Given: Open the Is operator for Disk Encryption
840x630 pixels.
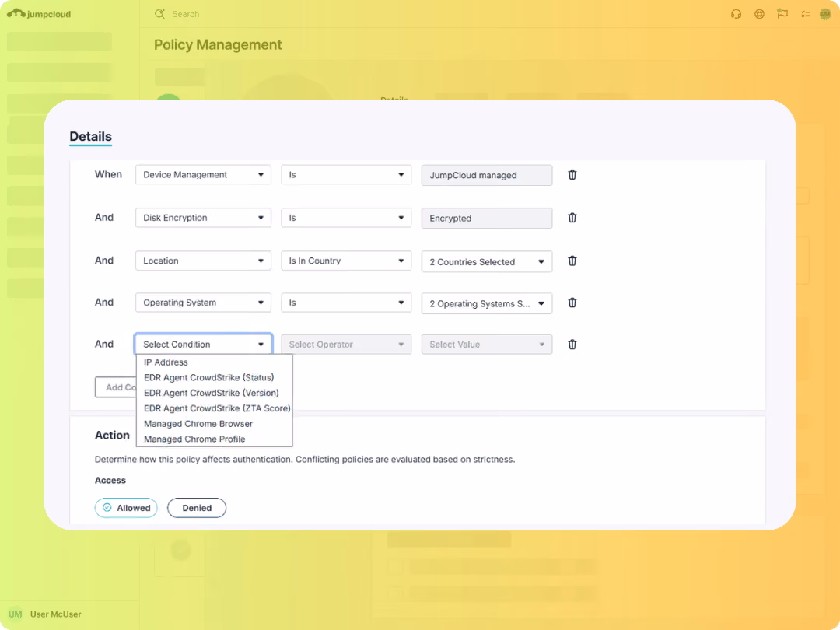Looking at the screenshot, I should (x=346, y=218).
